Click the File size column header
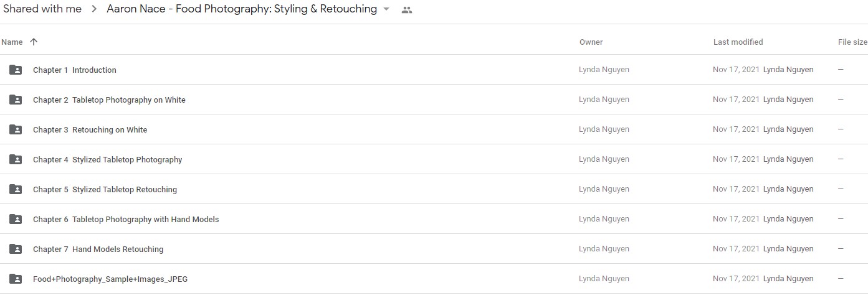This screenshot has height=303, width=868. pyautogui.click(x=852, y=42)
